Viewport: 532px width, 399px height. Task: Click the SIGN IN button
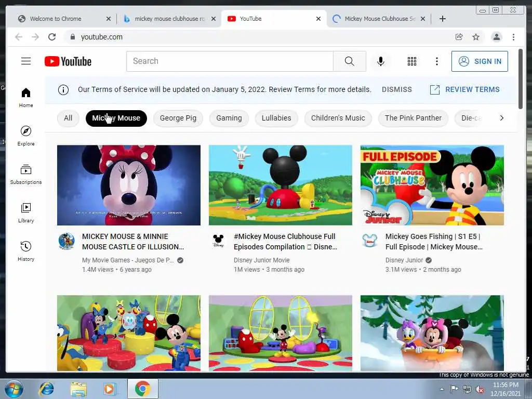click(480, 61)
